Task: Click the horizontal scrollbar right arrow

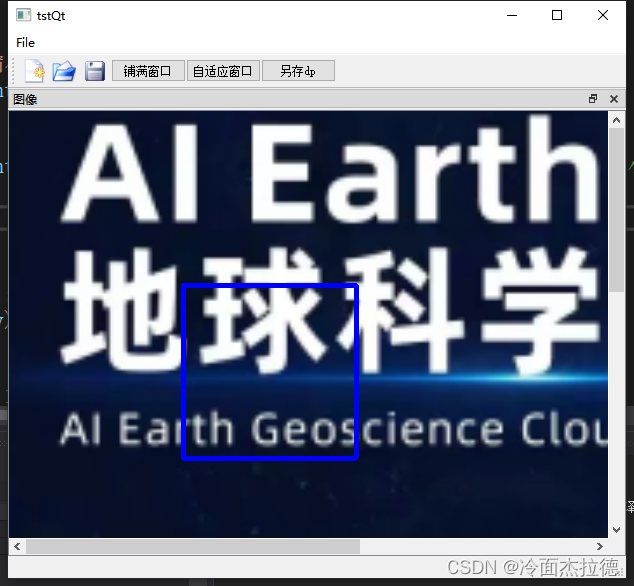Action: [600, 546]
